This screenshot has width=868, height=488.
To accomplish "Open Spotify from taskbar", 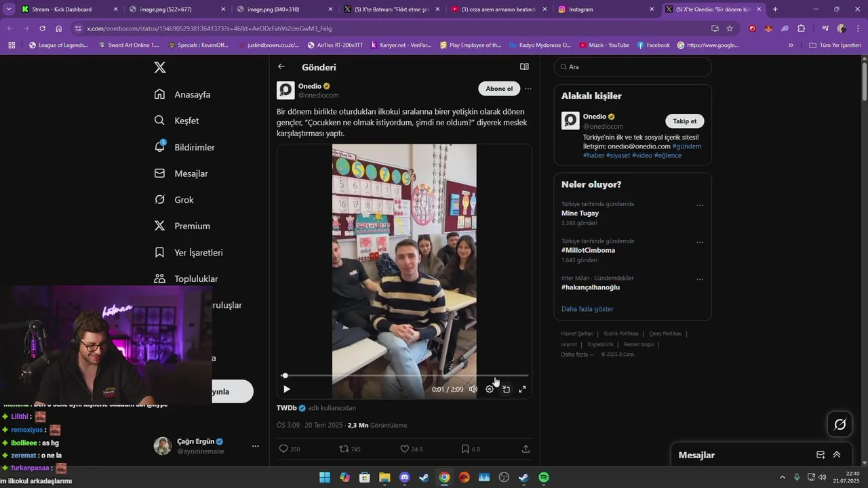I will click(x=544, y=477).
